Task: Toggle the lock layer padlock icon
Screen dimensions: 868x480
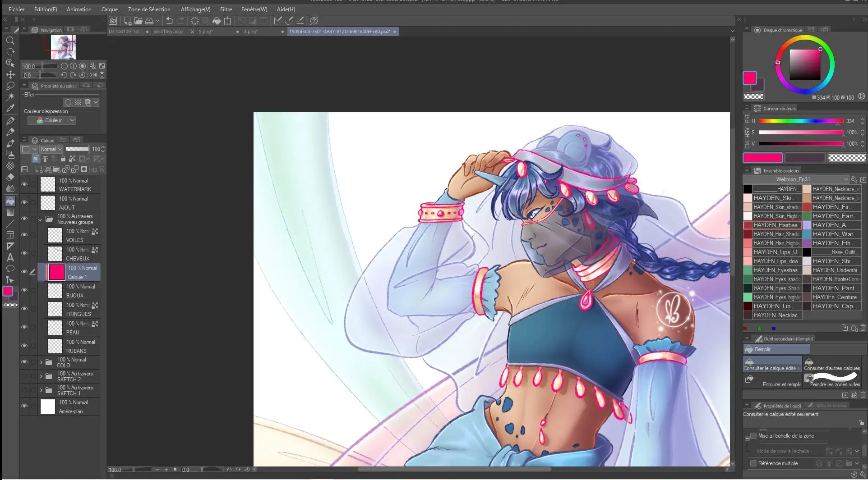Action: pos(63,159)
